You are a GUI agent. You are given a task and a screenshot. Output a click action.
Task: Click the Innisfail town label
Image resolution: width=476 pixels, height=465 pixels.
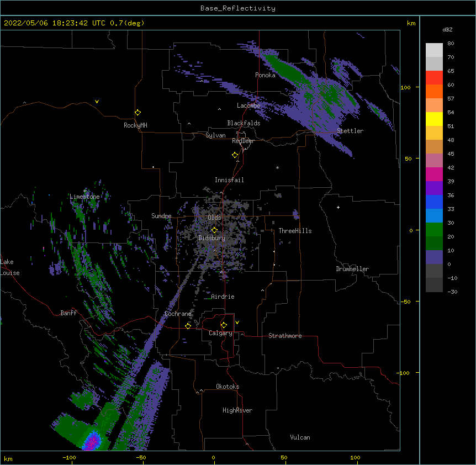point(229,180)
